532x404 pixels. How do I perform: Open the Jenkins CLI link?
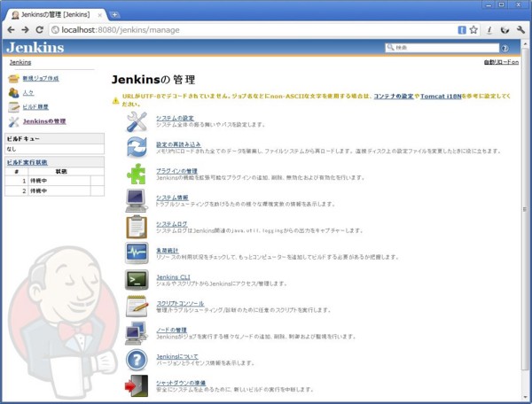tap(173, 277)
